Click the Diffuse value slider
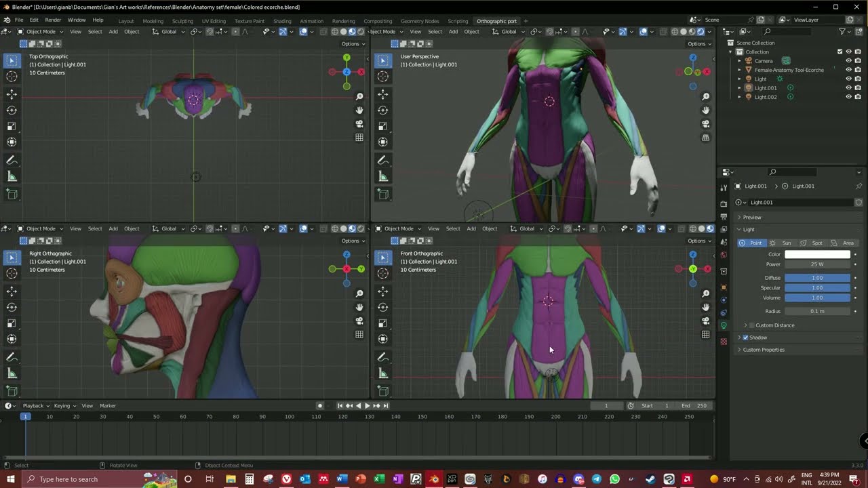Image resolution: width=868 pixels, height=488 pixels. coord(817,278)
